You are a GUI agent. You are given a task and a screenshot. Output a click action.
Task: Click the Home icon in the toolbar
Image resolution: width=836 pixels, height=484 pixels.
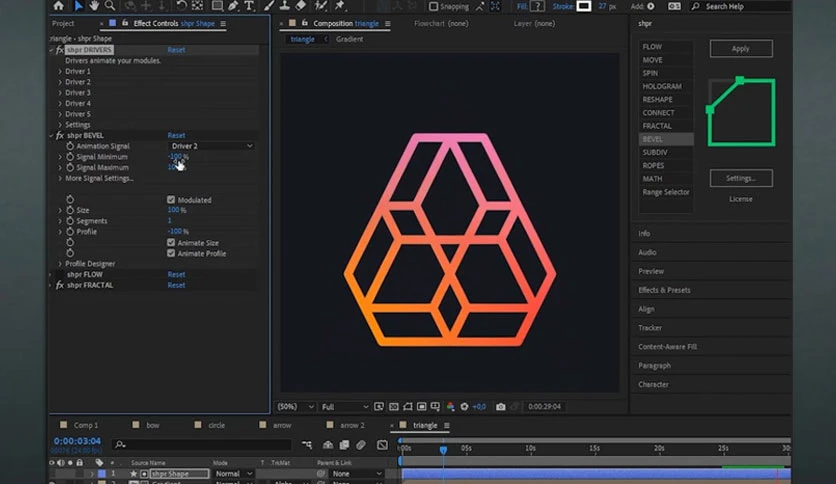pyautogui.click(x=59, y=6)
